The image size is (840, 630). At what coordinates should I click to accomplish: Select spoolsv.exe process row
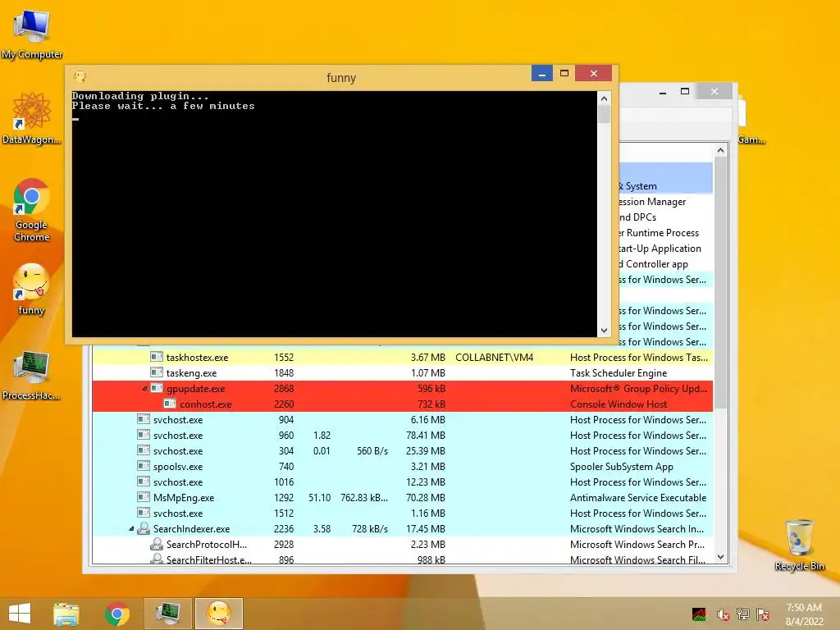402,466
